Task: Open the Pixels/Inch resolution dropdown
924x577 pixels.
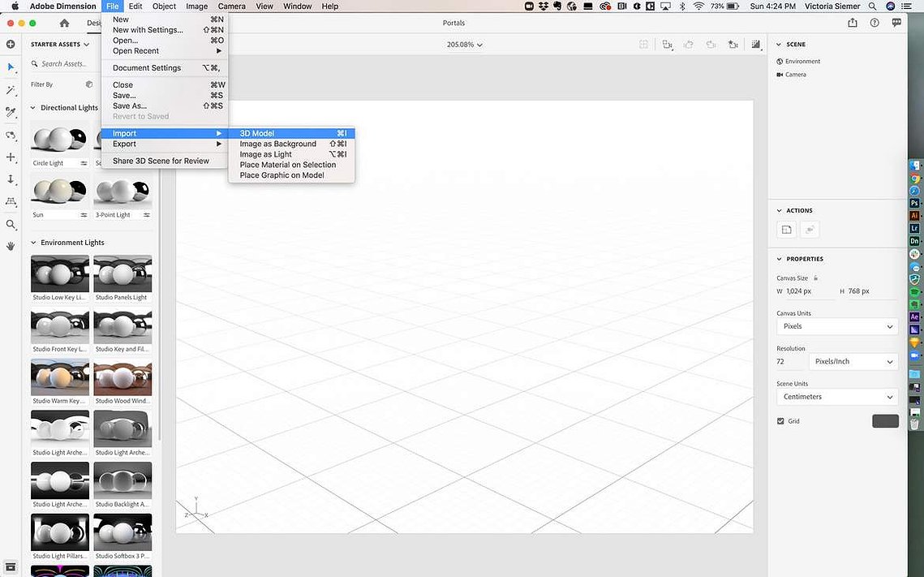Action: pyautogui.click(x=853, y=362)
